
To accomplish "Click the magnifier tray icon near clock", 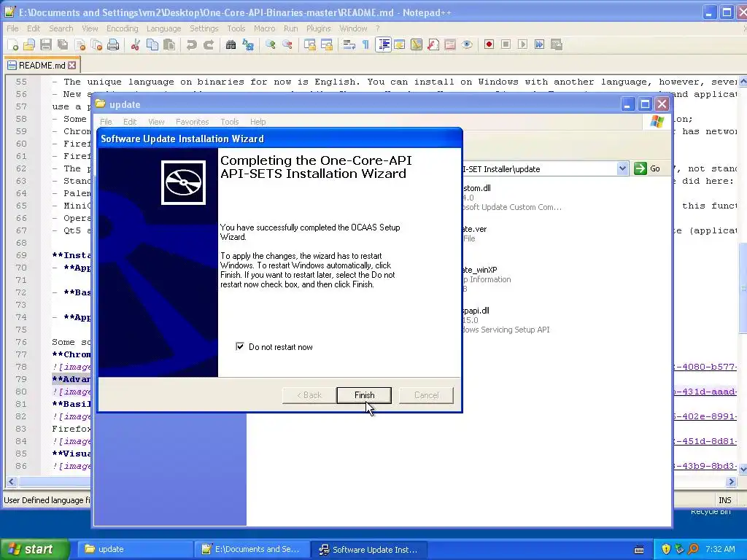I will pyautogui.click(x=693, y=549).
